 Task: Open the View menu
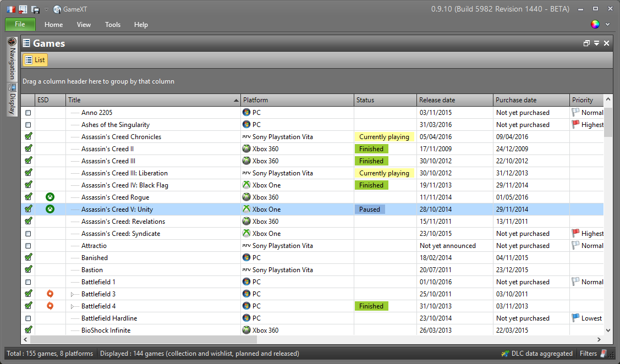pos(84,25)
